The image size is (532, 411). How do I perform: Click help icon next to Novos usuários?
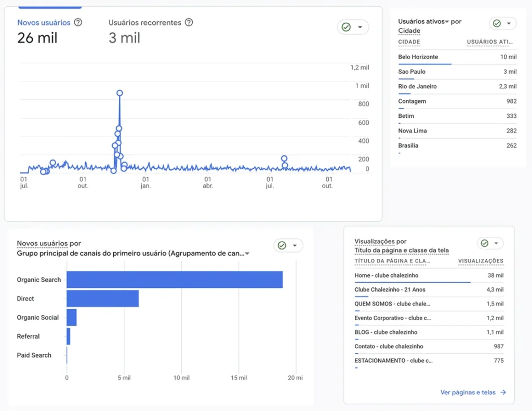click(78, 22)
